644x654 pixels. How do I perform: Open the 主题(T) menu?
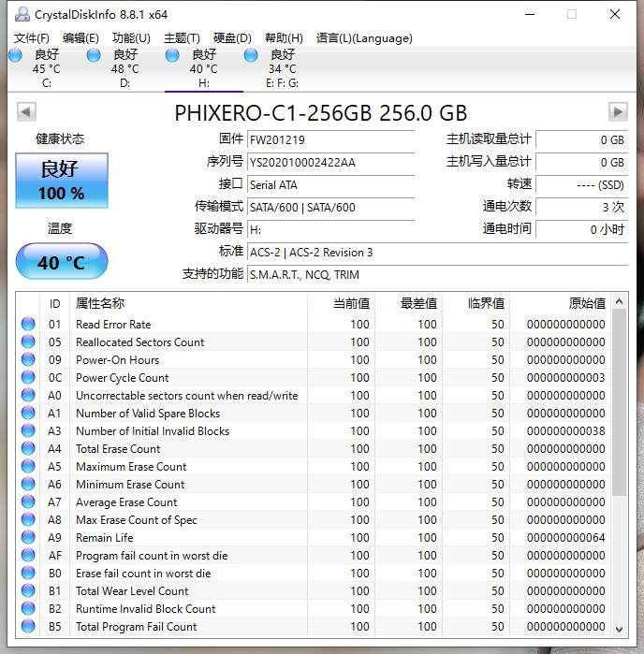[x=182, y=38]
